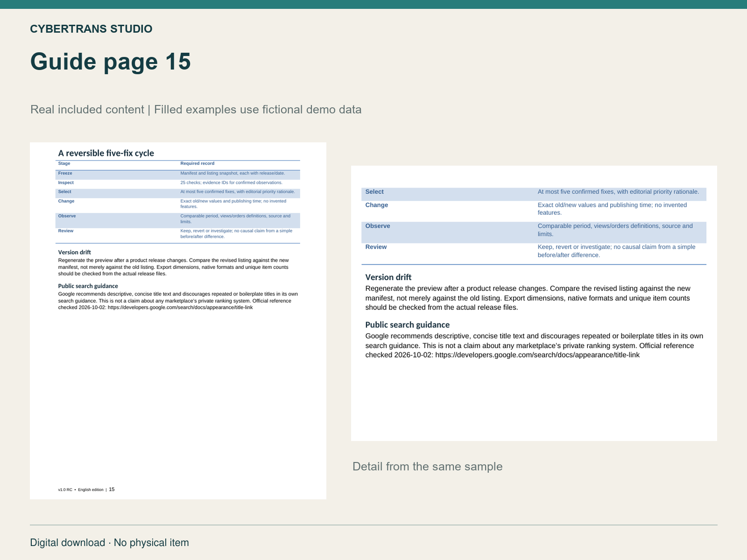Click the "25 checks; evidence IDs" record text
The height and width of the screenshot is (560, 747).
click(x=231, y=182)
